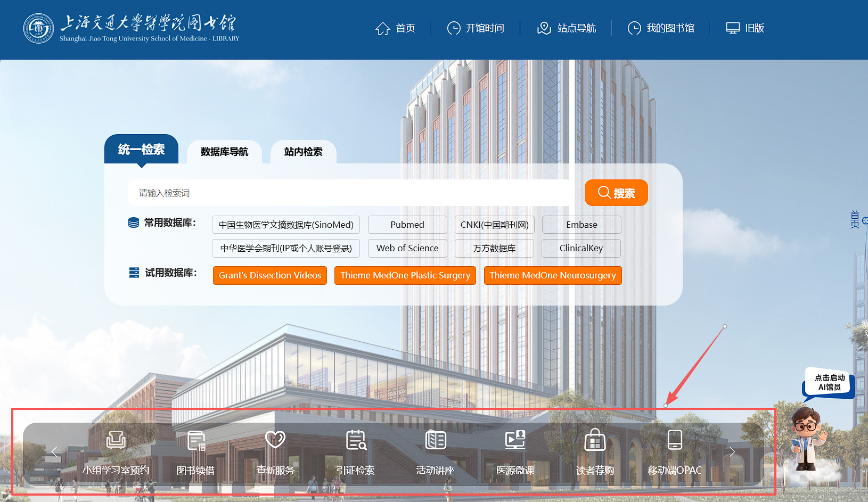Launch the AI librarian cartoon assistant
The height and width of the screenshot is (502, 868).
coord(807,439)
